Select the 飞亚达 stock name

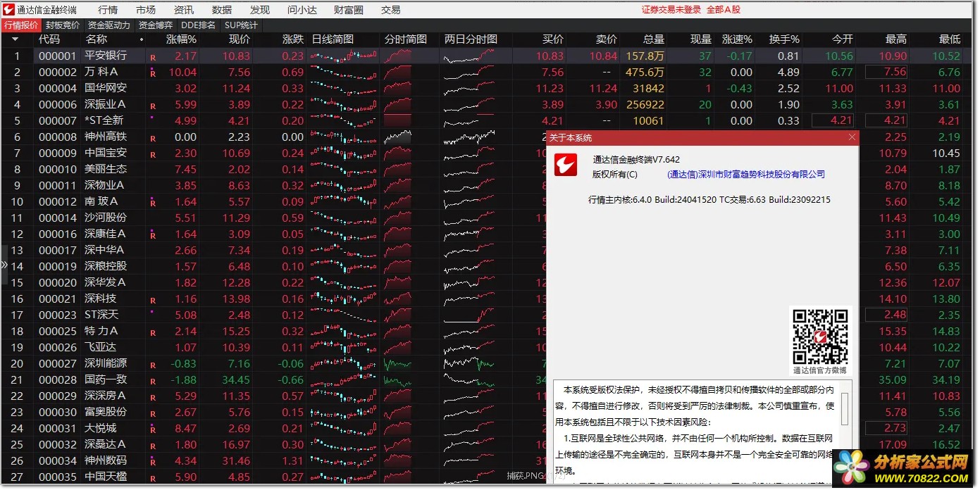[x=100, y=347]
